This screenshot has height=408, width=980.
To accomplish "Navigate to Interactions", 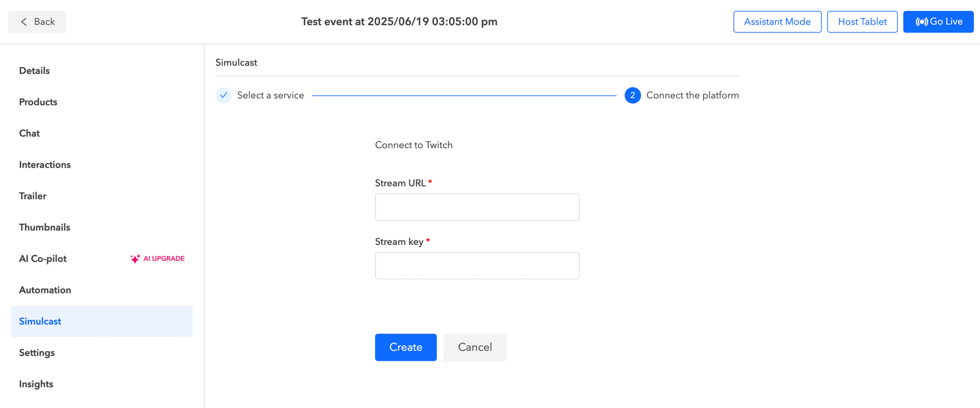I will pos(45,165).
